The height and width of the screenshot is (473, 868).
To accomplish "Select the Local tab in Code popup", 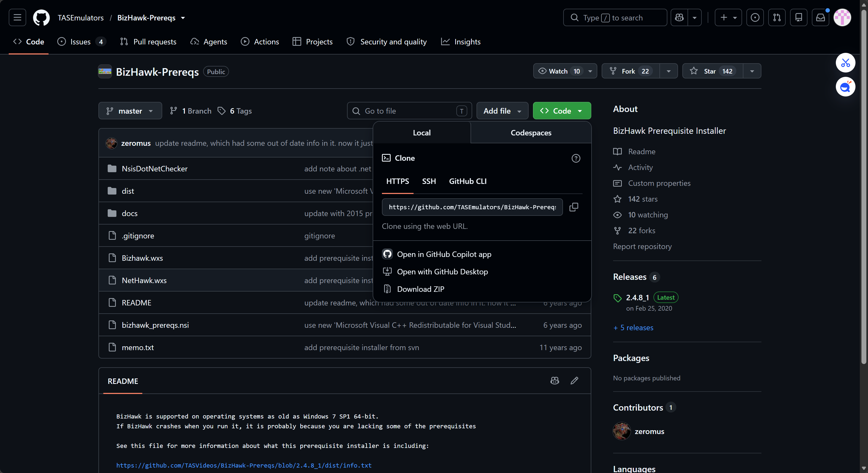I will pyautogui.click(x=422, y=133).
